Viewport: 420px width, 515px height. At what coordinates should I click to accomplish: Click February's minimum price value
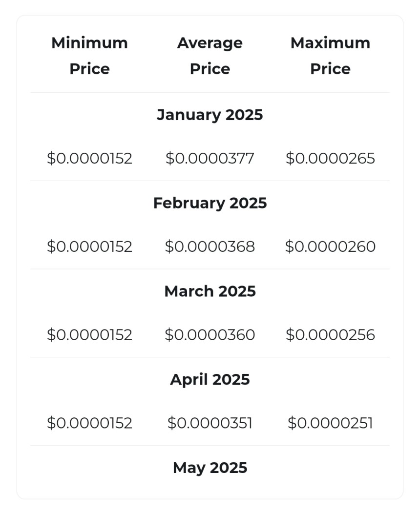tap(89, 247)
